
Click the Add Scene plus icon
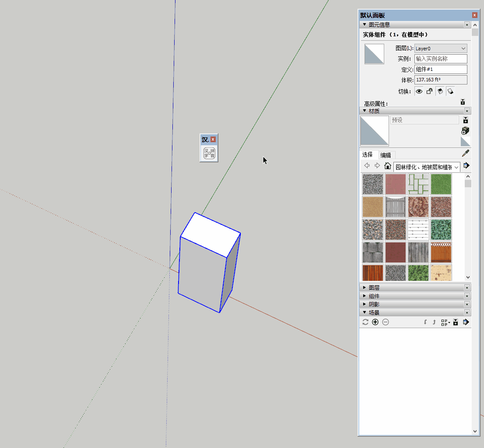(375, 322)
